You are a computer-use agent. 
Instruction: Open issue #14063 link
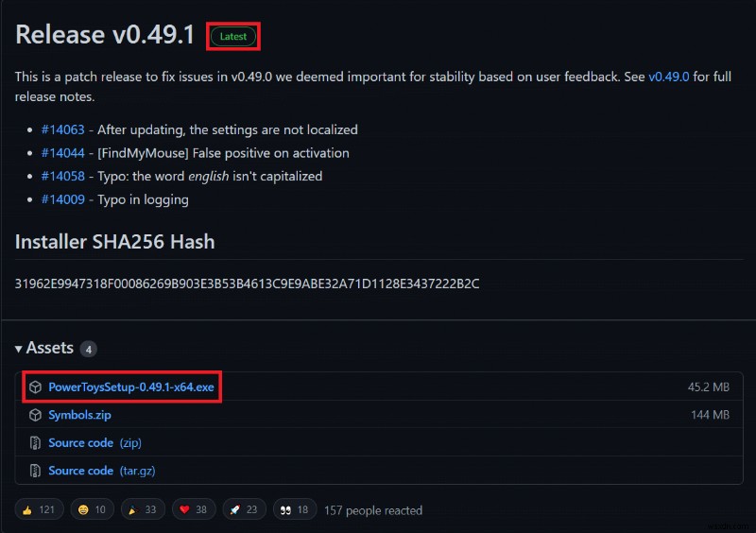coord(62,129)
